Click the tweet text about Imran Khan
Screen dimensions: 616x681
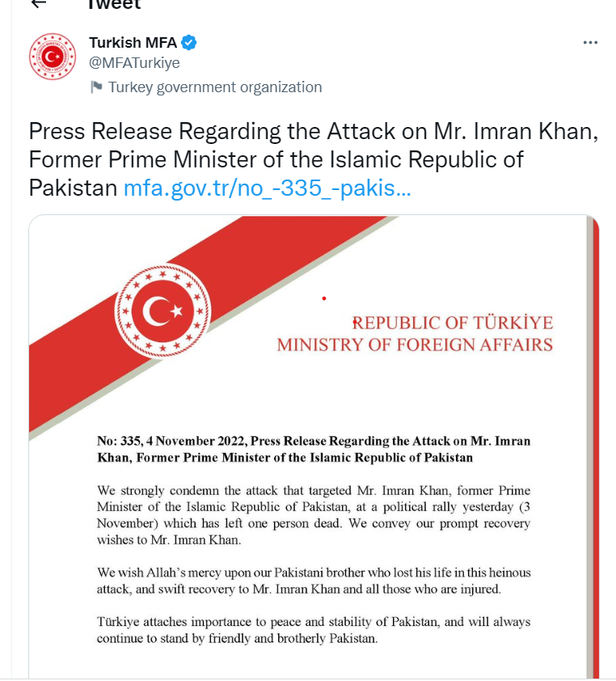coord(313,159)
